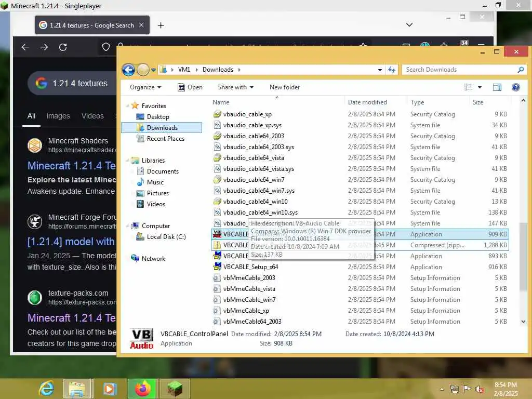Collapse the Computer tree group
This screenshot has width=532, height=399.
click(x=128, y=225)
